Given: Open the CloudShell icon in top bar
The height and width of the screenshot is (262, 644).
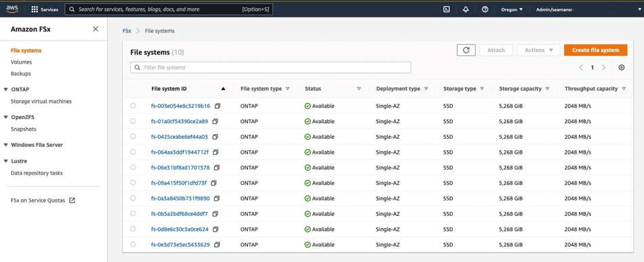Looking at the screenshot, I should (447, 9).
